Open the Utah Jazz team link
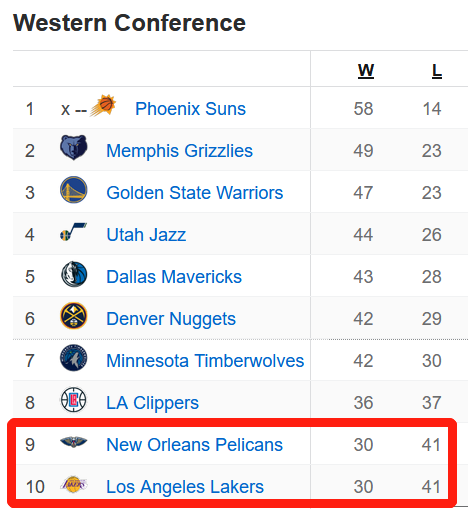Viewport: 468px width, 509px height. click(x=146, y=235)
